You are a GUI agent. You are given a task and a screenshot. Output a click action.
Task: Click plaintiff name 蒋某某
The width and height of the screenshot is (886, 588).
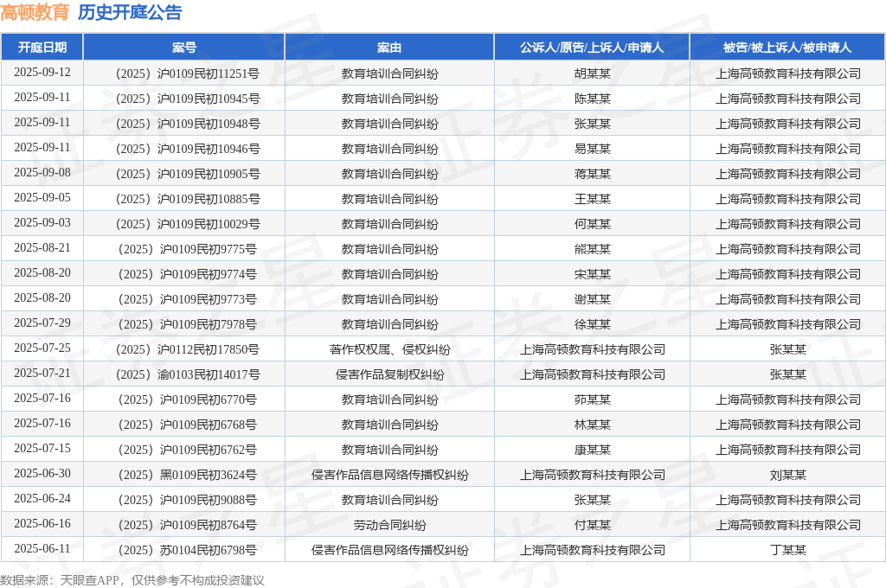[592, 174]
